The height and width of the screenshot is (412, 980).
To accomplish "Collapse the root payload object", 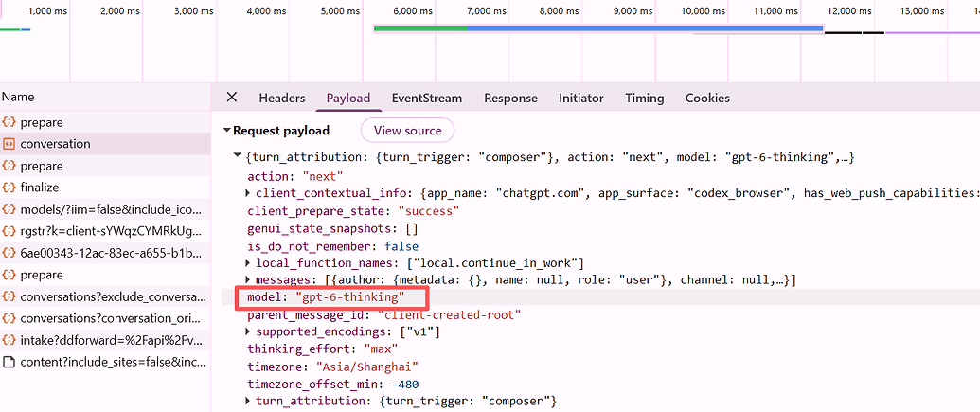I will pyautogui.click(x=238, y=157).
